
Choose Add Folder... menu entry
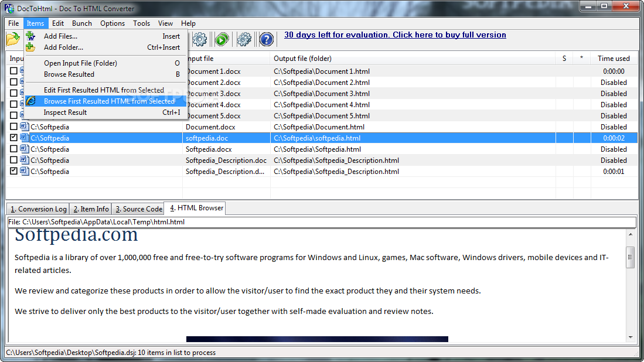tap(105, 47)
